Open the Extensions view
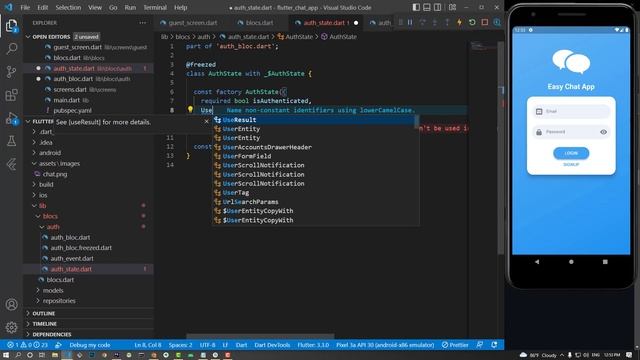This screenshot has width=640, height=360. pyautogui.click(x=11, y=95)
